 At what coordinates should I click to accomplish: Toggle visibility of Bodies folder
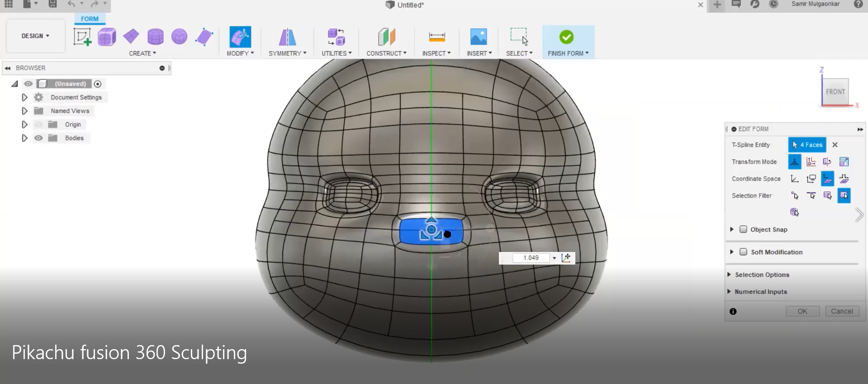38,138
